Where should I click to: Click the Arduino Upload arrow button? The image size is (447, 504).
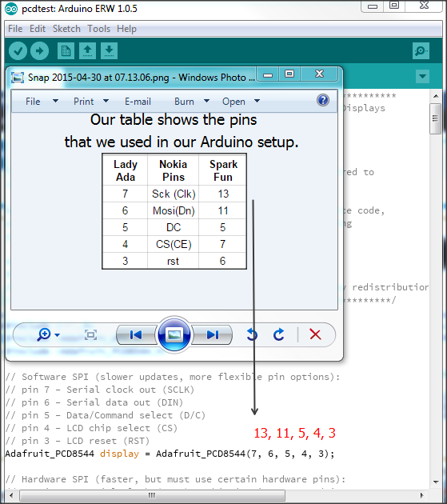(39, 50)
